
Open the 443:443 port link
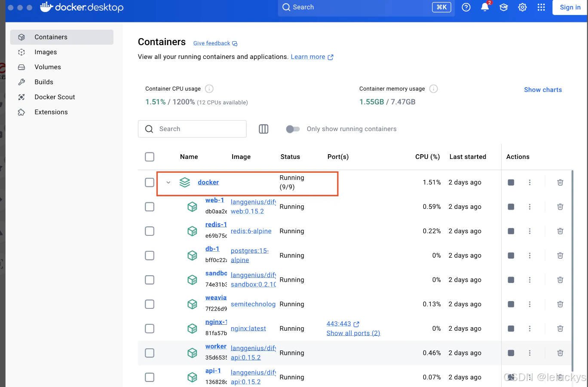(343, 324)
